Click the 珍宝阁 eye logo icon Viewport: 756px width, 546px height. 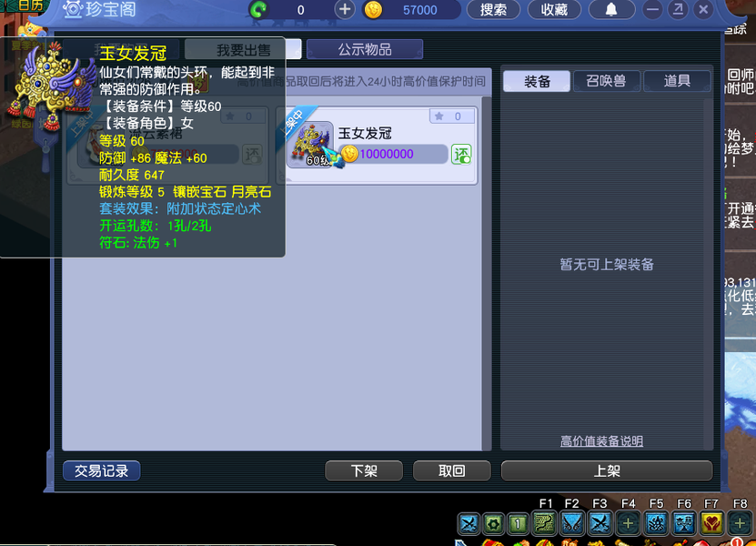click(74, 10)
